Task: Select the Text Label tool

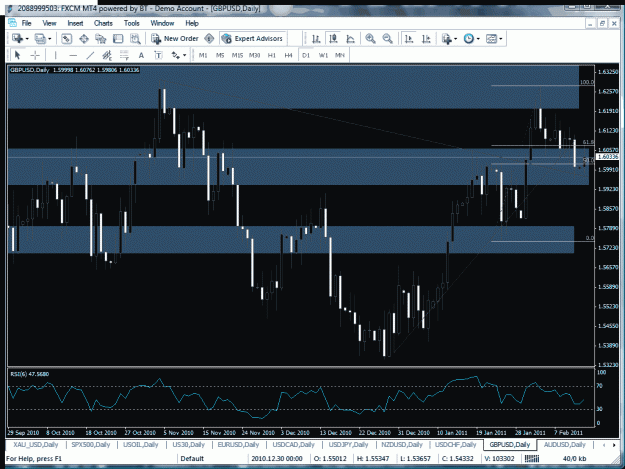Action: click(158, 55)
